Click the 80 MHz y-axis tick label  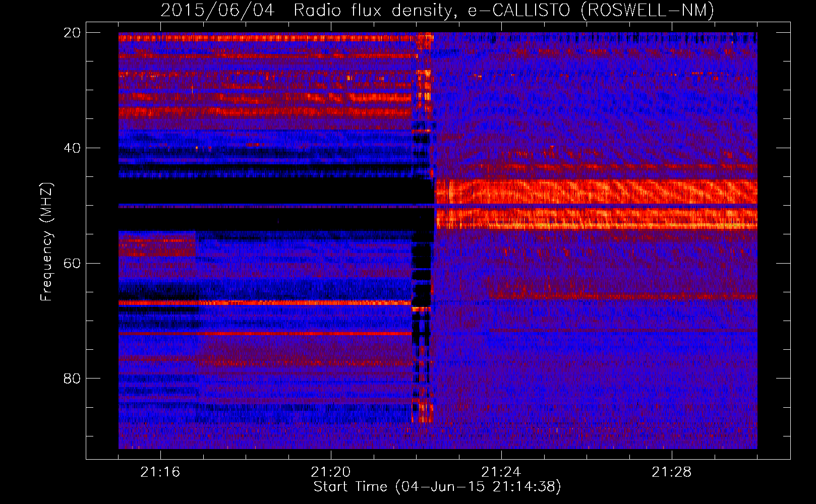click(72, 379)
